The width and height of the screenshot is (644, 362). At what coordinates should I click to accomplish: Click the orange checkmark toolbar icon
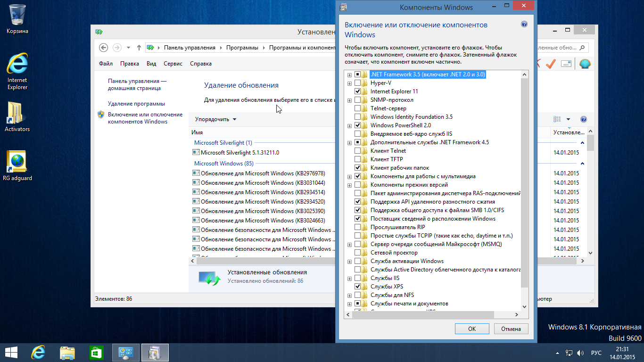tap(551, 64)
